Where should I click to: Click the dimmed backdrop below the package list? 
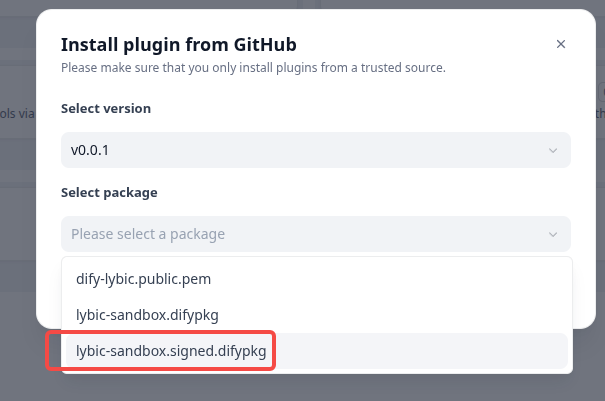[300, 388]
